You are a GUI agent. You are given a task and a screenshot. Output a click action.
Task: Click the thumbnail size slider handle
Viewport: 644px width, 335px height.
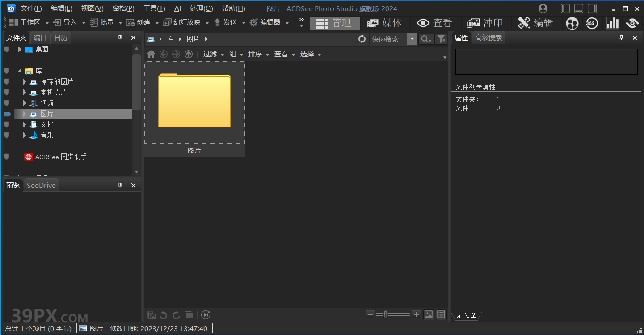click(x=386, y=314)
